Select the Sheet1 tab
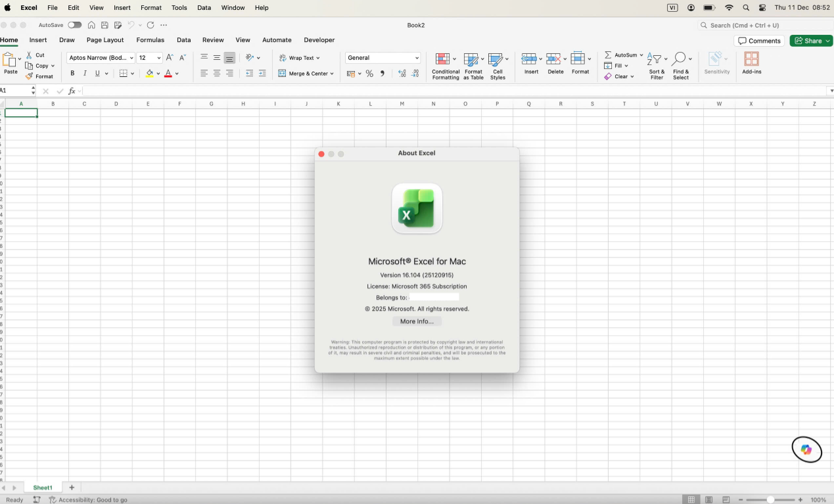Screen dimensions: 834x504 pyautogui.click(x=43, y=488)
